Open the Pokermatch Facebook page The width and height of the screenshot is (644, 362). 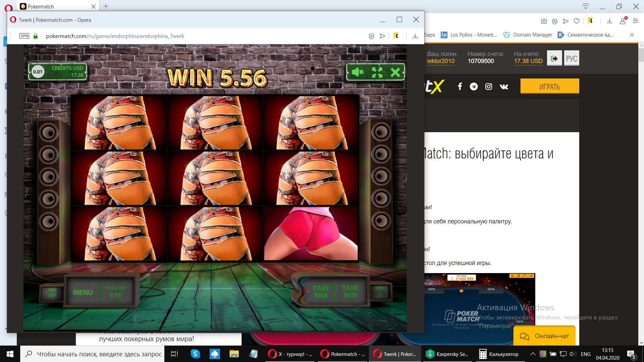coord(460,87)
